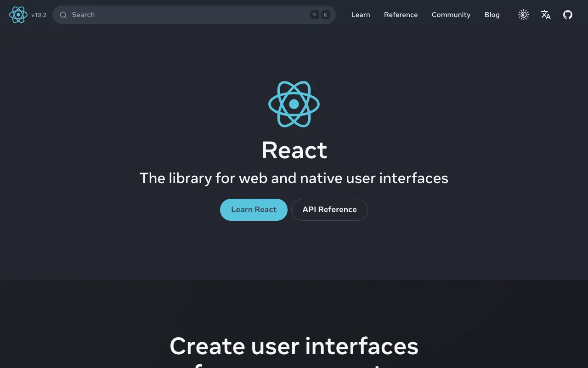
Task: Open the Blog page
Action: 492,15
